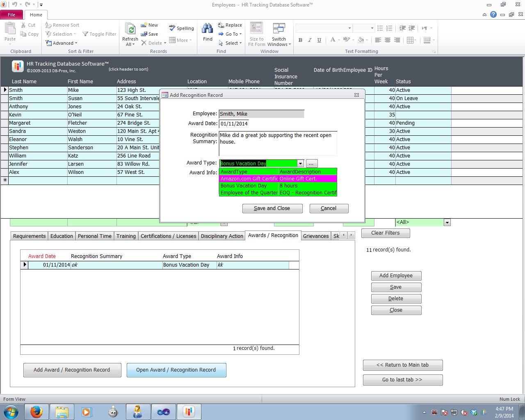
Task: Expand the Selection filter menu
Action: pos(61,34)
